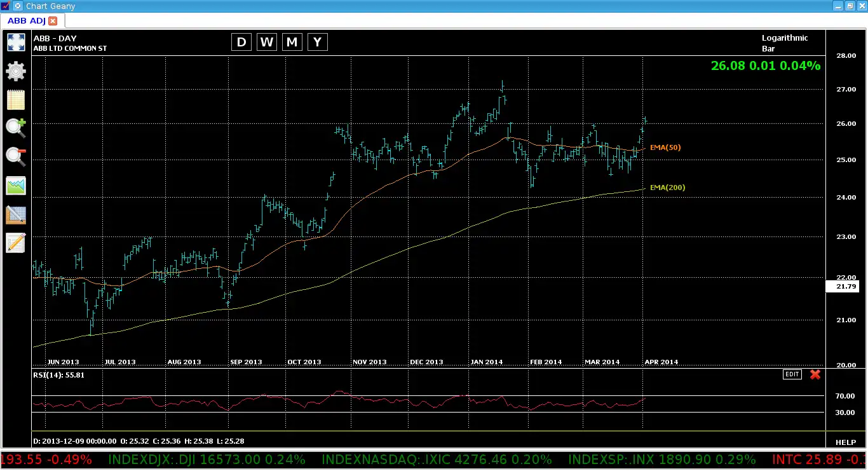Click the APR 2014 date label
Viewport: 868px width, 471px height.
tap(661, 362)
